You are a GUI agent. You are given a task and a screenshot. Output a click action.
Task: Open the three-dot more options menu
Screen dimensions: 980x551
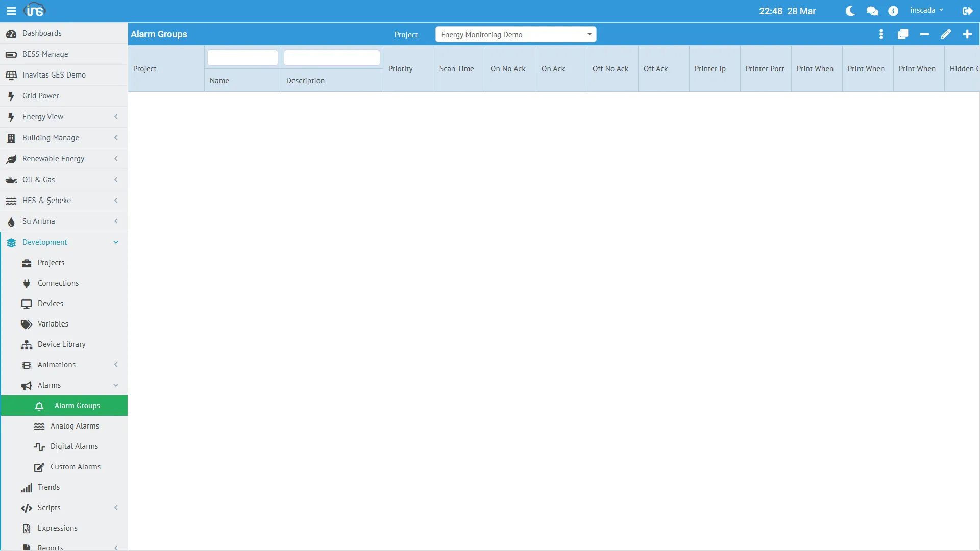point(881,34)
